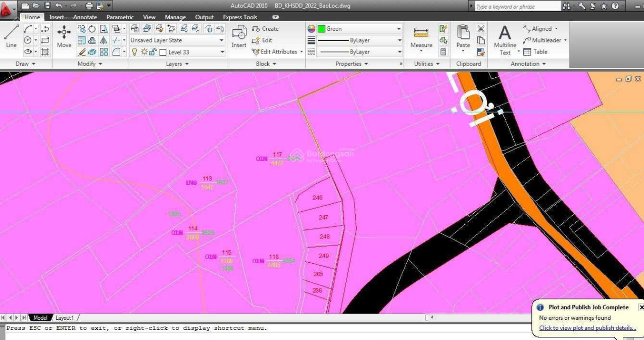Open the Green color dropdown
Viewport: 644px width, 340px height.
(359, 29)
